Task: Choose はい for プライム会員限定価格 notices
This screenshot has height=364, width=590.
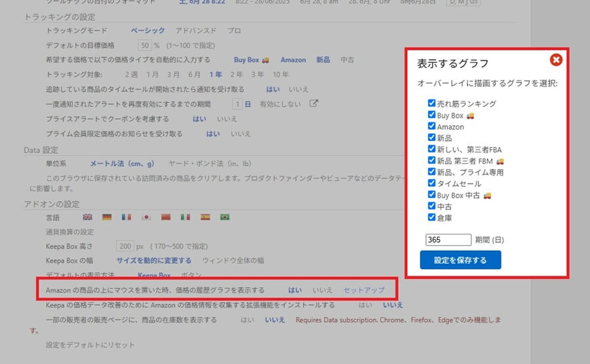Action: (x=213, y=134)
